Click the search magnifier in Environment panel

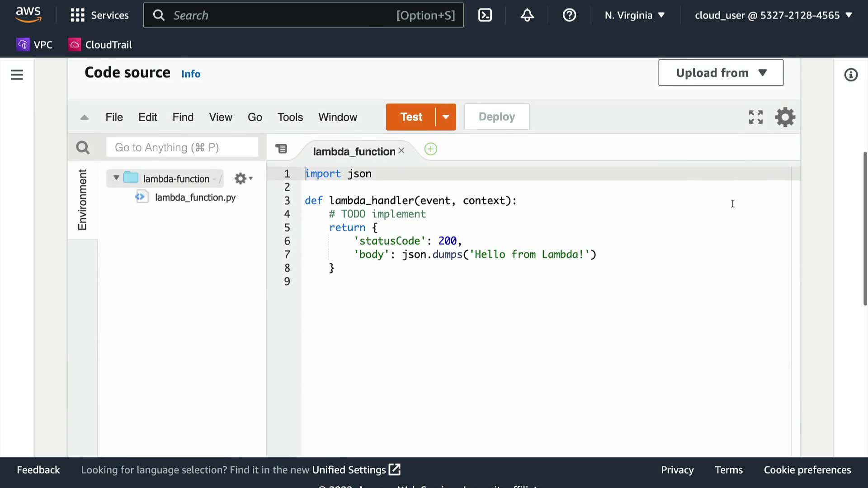pos(83,147)
